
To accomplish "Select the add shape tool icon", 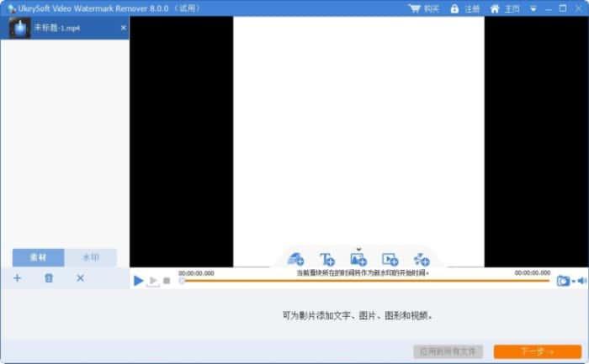I will coord(422,260).
